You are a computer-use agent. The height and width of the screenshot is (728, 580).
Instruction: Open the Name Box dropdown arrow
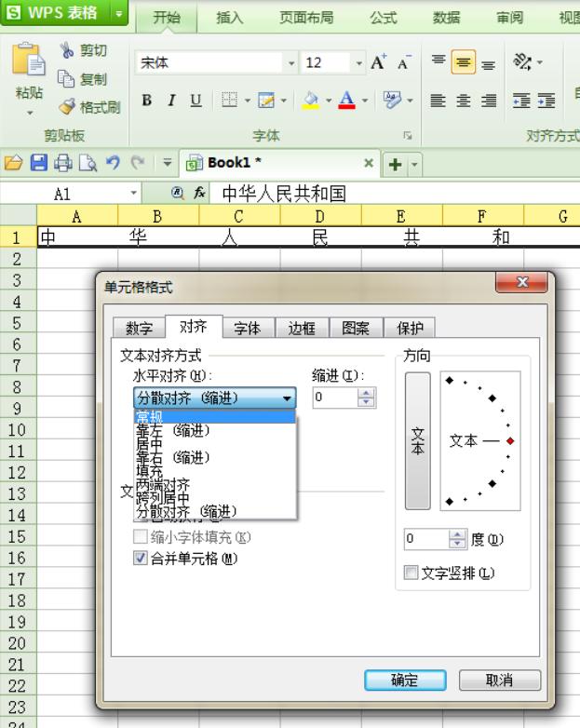133,192
